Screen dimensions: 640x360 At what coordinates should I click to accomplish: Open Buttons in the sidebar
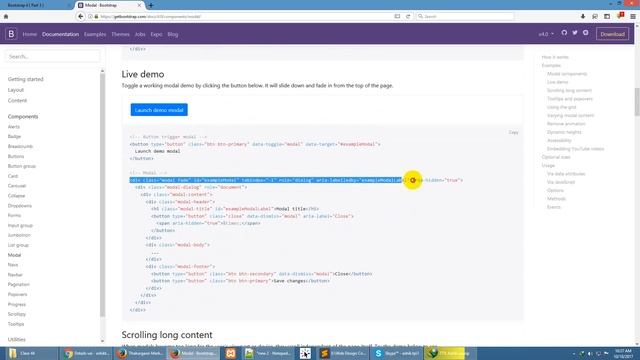coord(16,156)
